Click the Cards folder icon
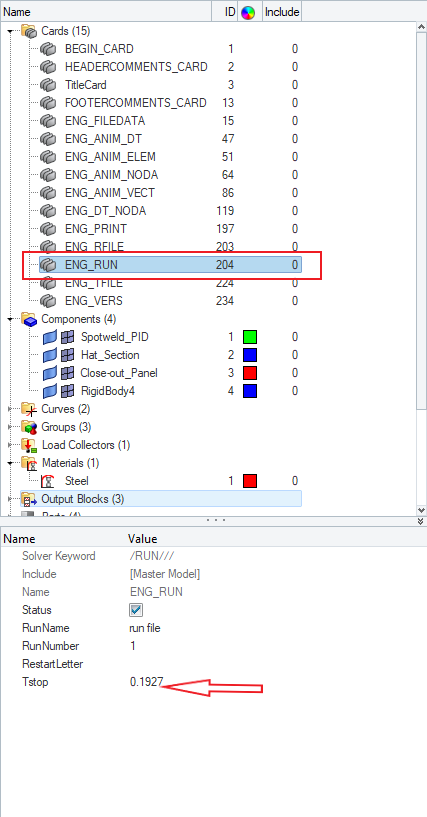 (29, 31)
